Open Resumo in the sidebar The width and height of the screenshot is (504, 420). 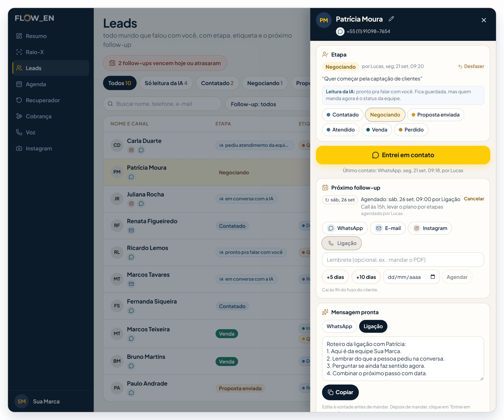51,36
